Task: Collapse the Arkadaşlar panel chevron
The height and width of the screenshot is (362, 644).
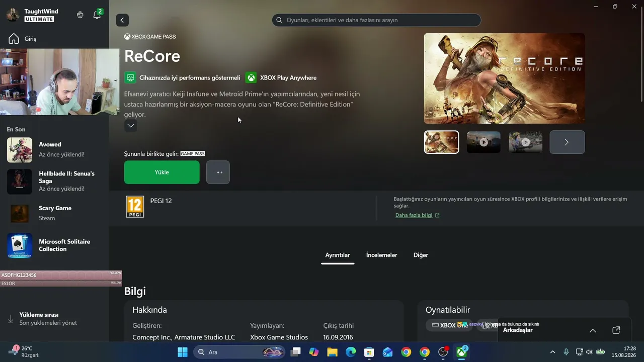Action: 593,330
